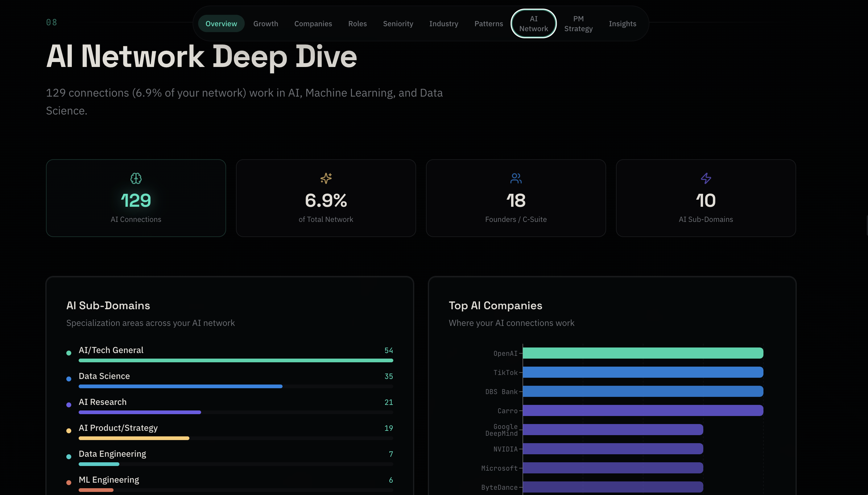Select the Roles tab
The width and height of the screenshot is (868, 495).
(x=358, y=23)
